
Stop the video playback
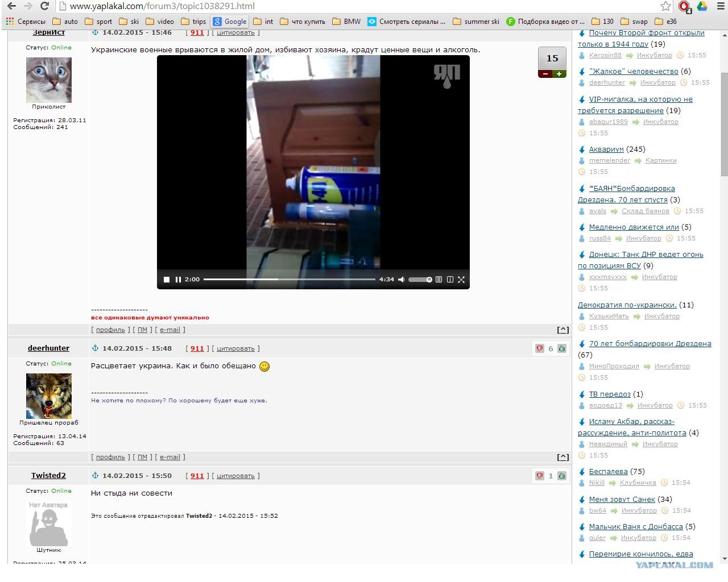pos(167,280)
